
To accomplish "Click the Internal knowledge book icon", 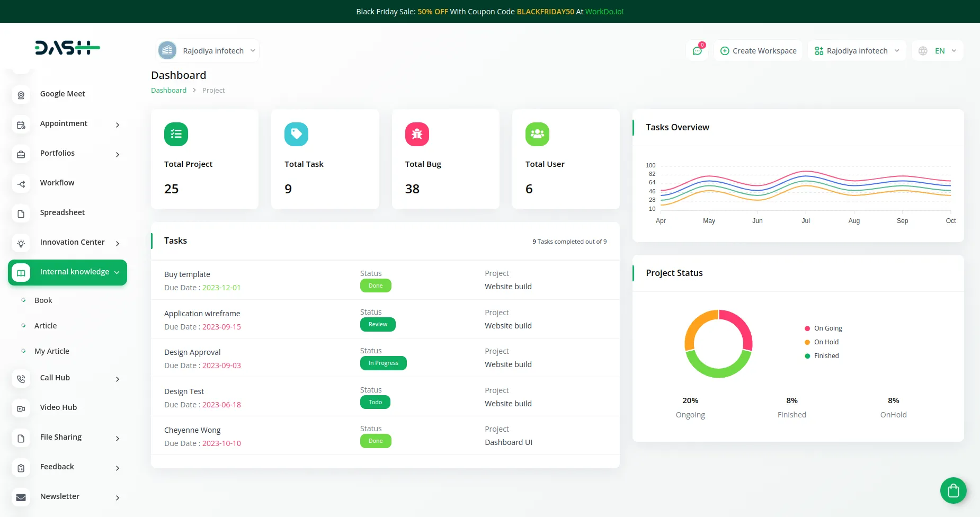I will click(21, 273).
